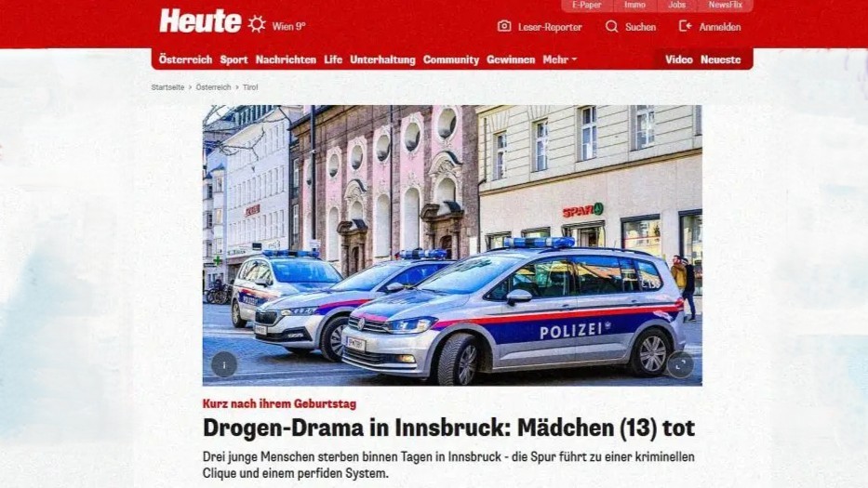868x488 pixels.
Task: Click the Anmelden login icon
Action: click(x=686, y=26)
